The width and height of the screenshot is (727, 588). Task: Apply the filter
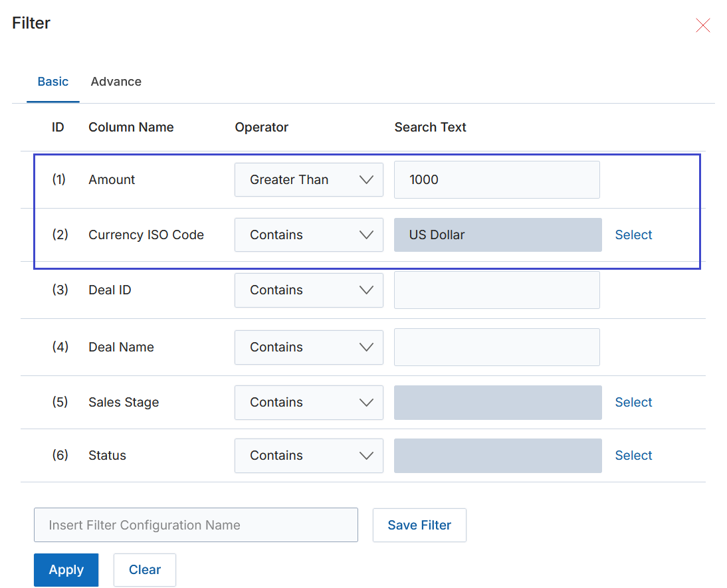pyautogui.click(x=66, y=570)
